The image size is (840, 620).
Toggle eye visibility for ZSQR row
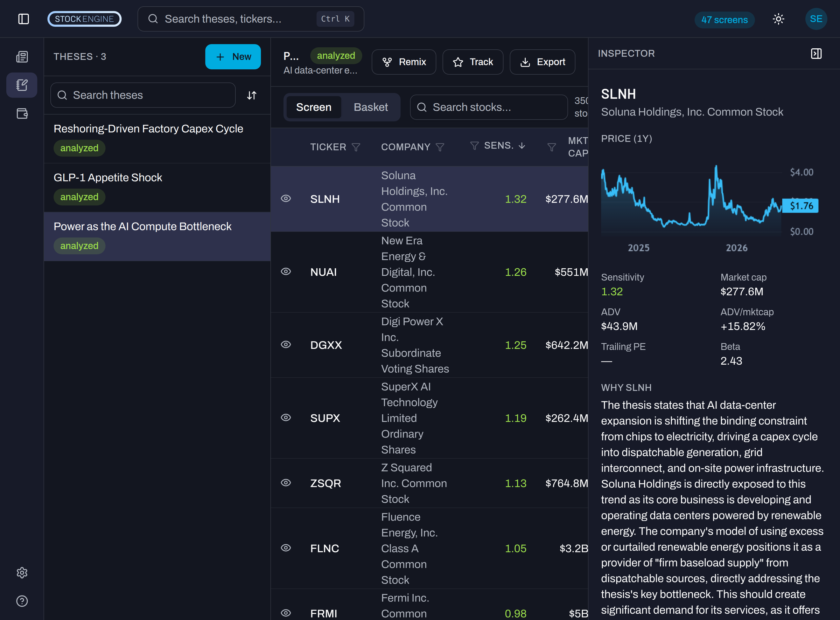[286, 483]
